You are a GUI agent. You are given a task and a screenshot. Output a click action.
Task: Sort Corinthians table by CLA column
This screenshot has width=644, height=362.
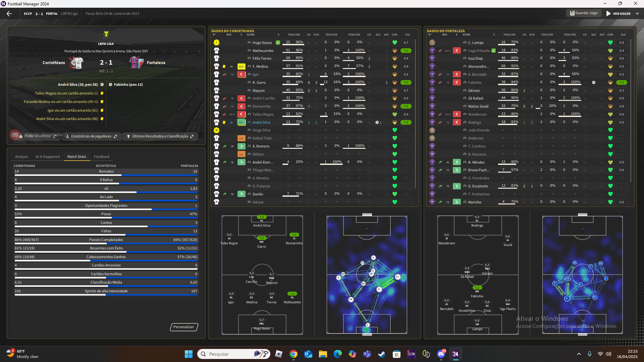click(x=408, y=35)
